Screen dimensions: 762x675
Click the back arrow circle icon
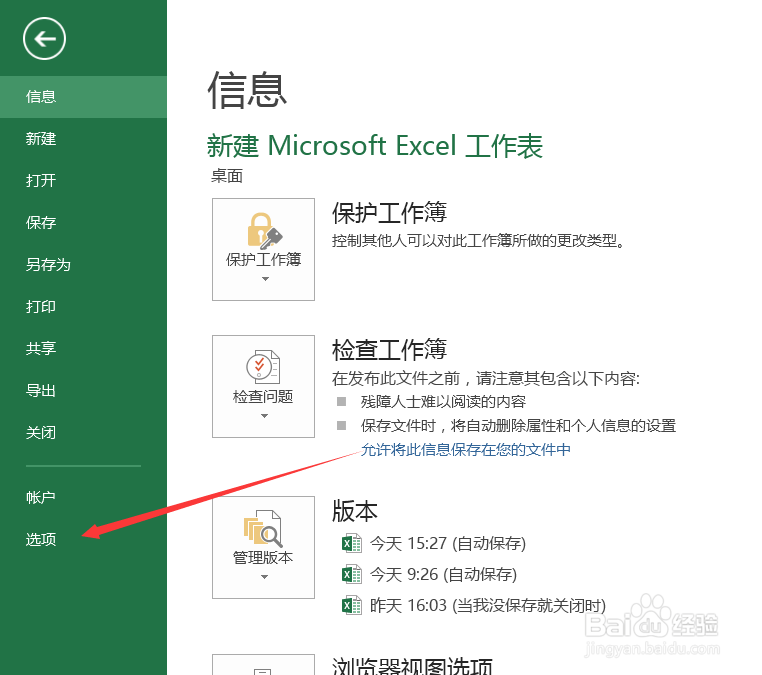click(x=44, y=38)
